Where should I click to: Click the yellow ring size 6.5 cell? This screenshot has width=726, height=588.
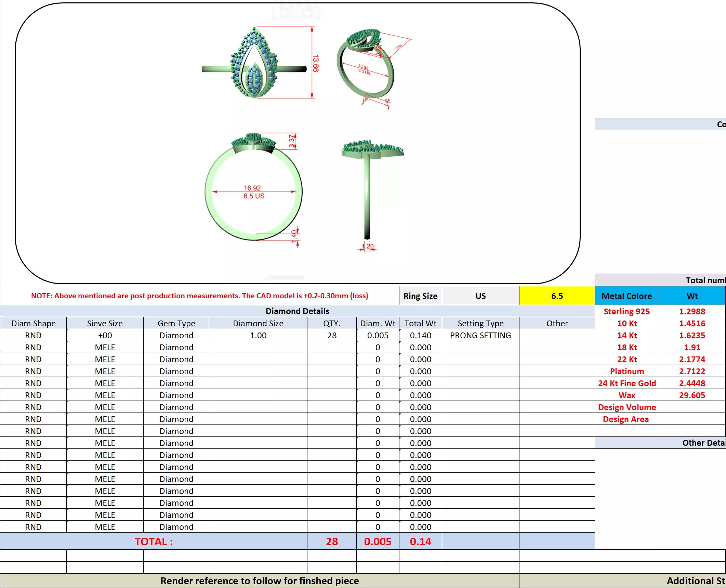pos(556,296)
